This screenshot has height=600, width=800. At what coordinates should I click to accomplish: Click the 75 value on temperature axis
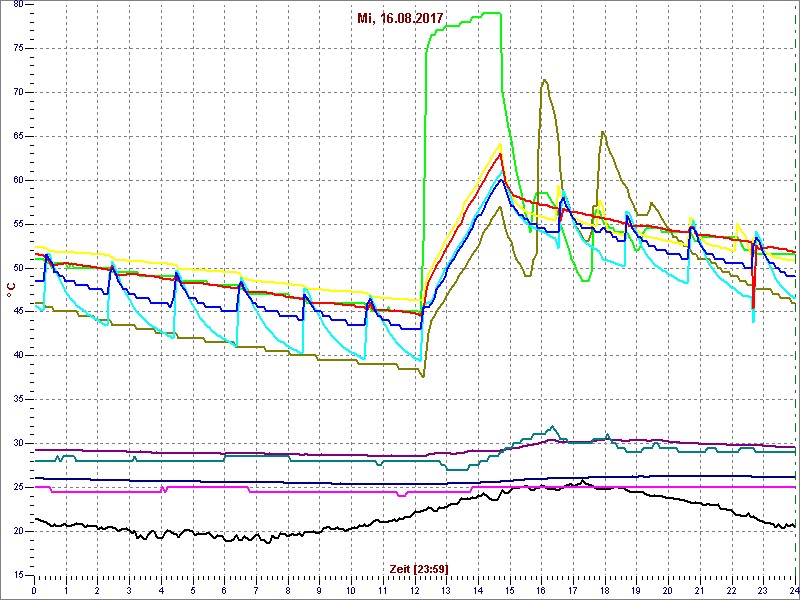click(x=17, y=48)
